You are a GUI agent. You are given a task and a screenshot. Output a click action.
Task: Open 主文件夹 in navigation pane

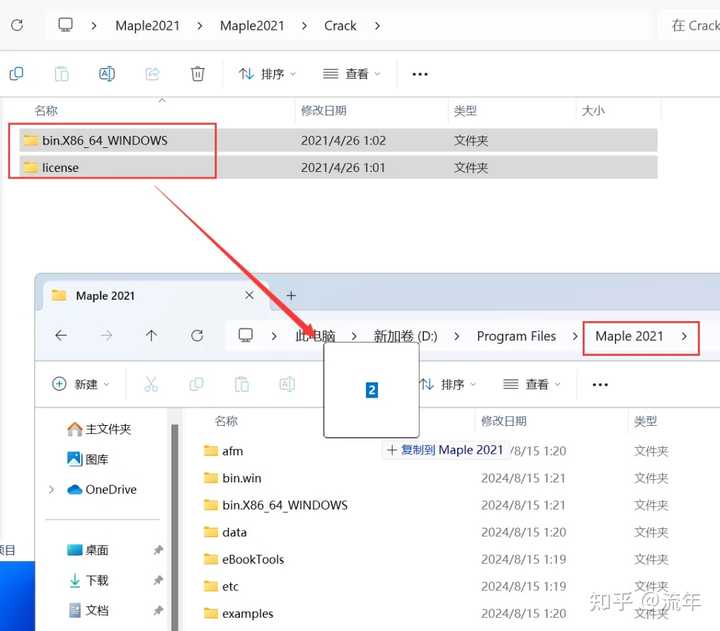pos(99,429)
